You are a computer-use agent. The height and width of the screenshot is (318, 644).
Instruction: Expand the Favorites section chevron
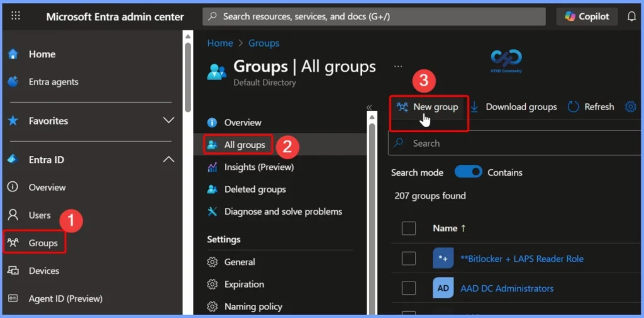click(x=169, y=120)
